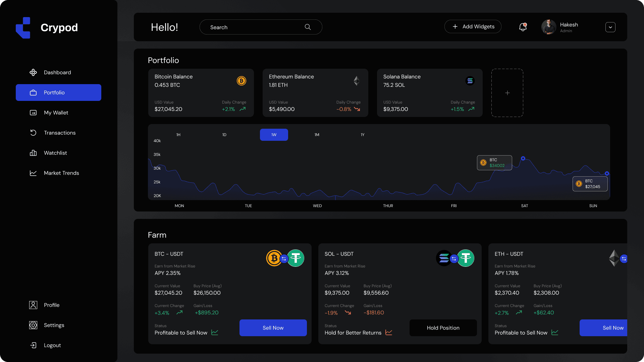Select the 1H chart timeframe
The width and height of the screenshot is (644, 362).
[x=178, y=135]
